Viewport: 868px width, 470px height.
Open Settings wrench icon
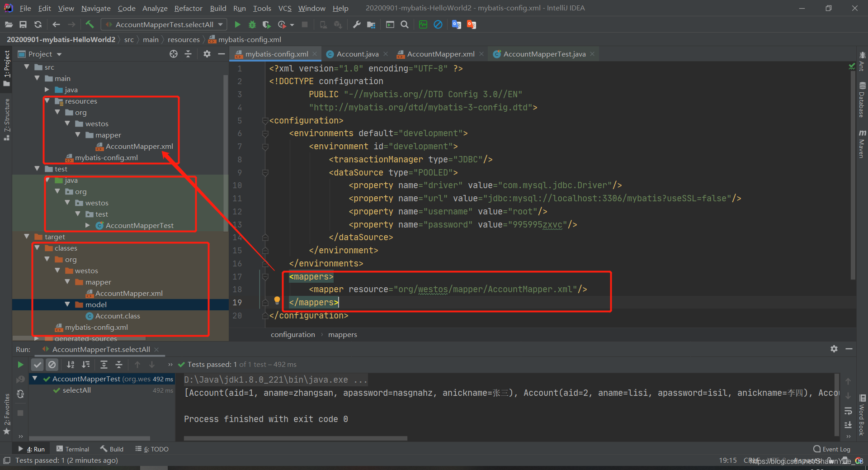coord(357,24)
